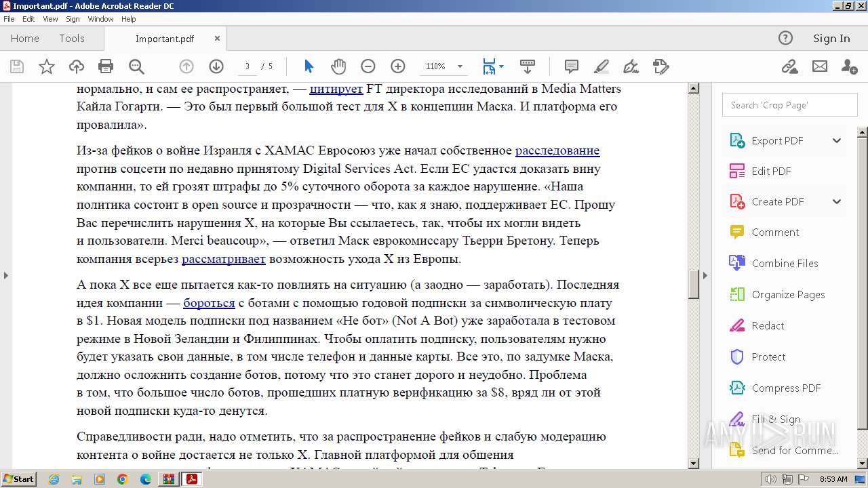Click the document scrollbar up arrow
This screenshot has height=488, width=868.
pos(694,88)
